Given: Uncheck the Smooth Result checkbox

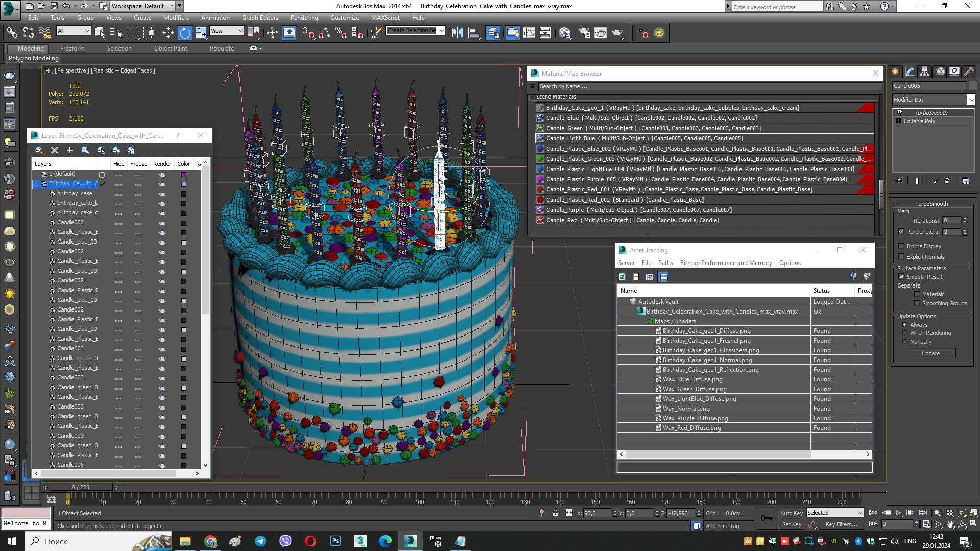Looking at the screenshot, I should coord(901,277).
